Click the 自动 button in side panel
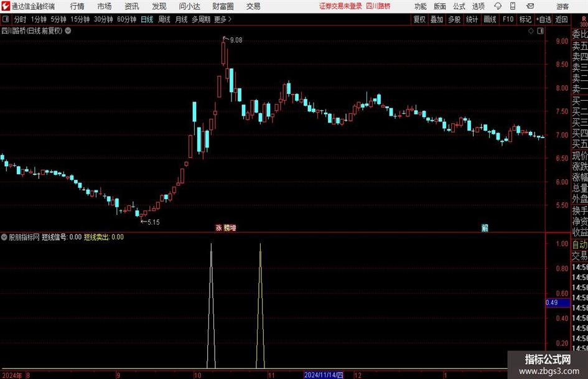This screenshot has width=588, height=379. coord(580,245)
